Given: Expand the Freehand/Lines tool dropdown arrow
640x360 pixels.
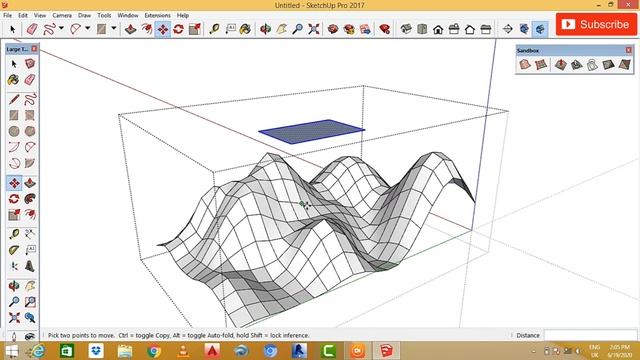Looking at the screenshot, I should (x=61, y=29).
